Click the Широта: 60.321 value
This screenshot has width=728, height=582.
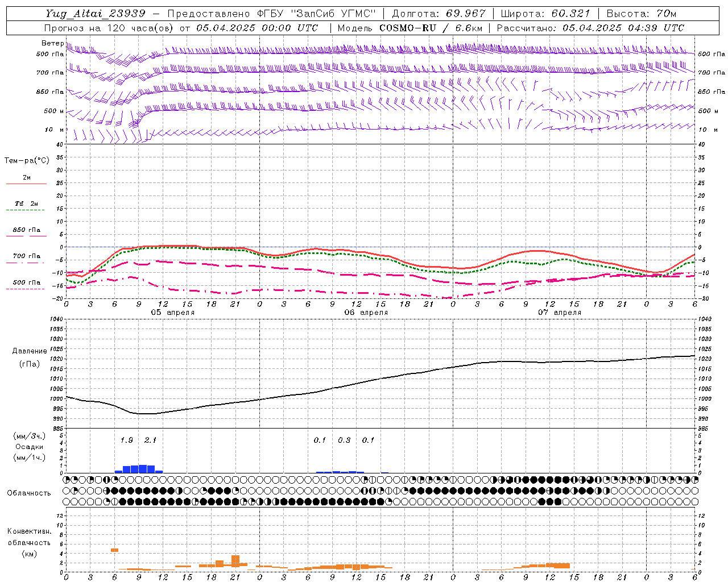(545, 14)
